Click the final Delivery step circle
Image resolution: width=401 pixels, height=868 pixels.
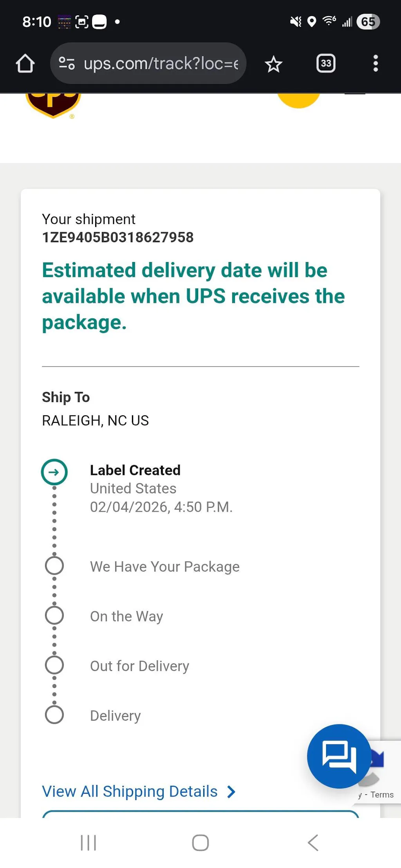coord(54,715)
